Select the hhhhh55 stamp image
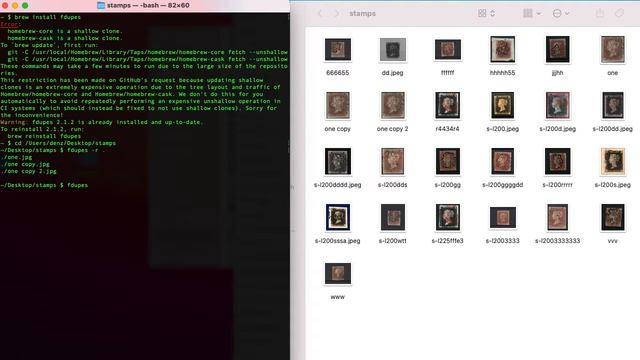Viewport: 640px width, 360px height. point(502,50)
